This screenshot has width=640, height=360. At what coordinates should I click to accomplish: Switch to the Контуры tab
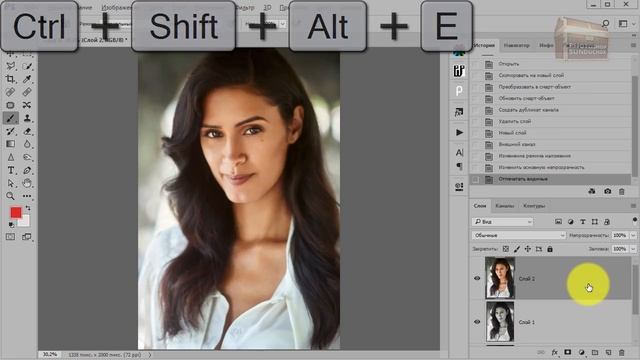click(x=534, y=206)
